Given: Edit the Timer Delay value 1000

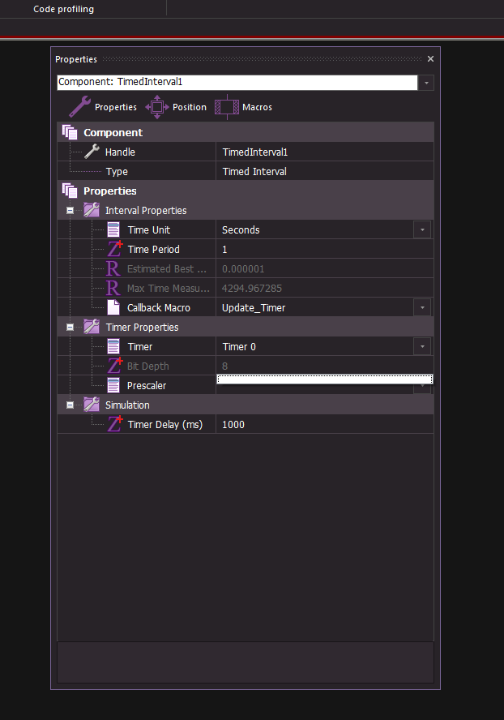Looking at the screenshot, I should [x=233, y=425].
